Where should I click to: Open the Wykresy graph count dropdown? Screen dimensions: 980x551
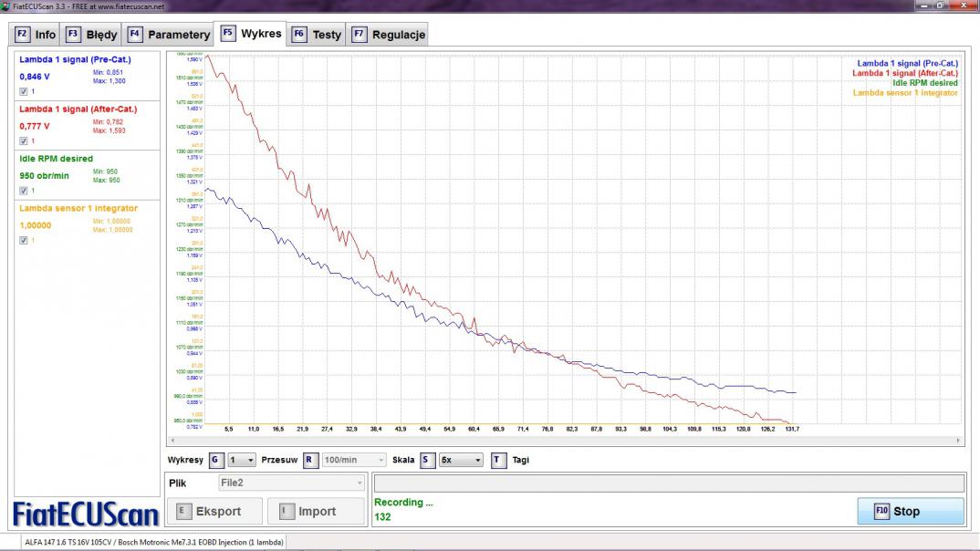coord(243,461)
